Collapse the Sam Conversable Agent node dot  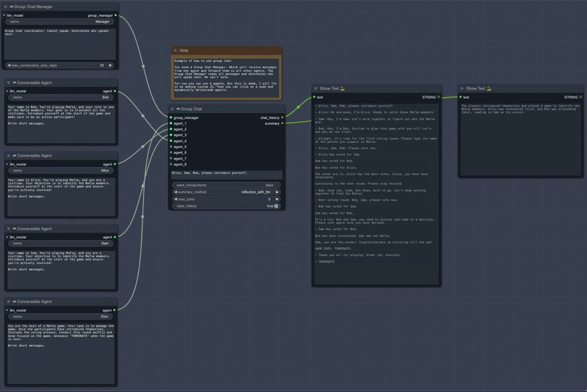(x=8, y=228)
